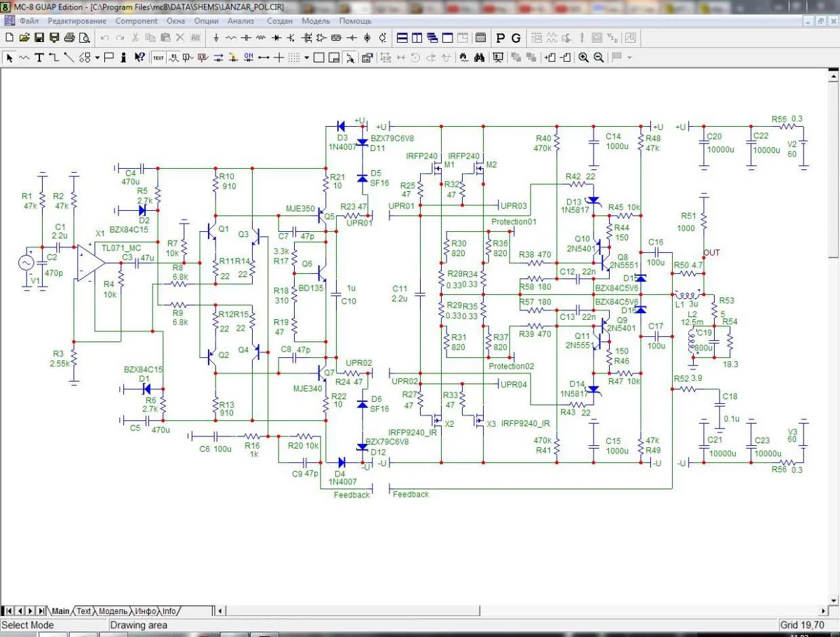
Task: Open the grid dots dropdown arrow
Action: coord(306,58)
